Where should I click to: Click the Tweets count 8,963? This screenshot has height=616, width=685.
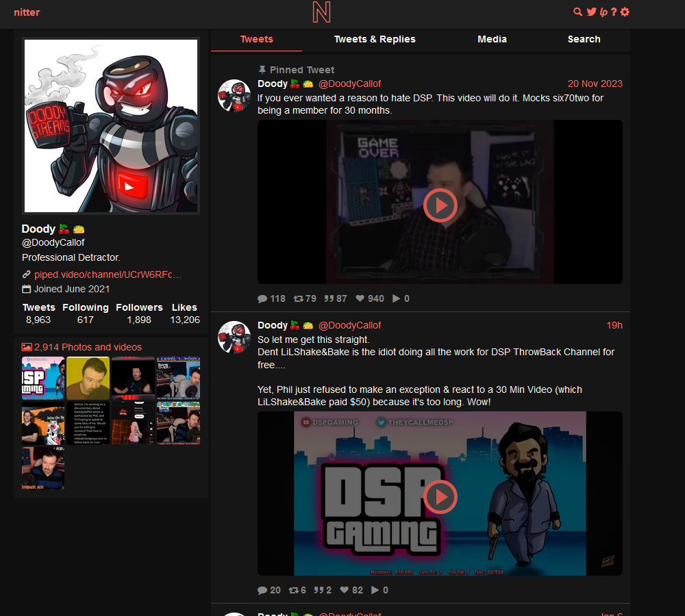point(38,320)
